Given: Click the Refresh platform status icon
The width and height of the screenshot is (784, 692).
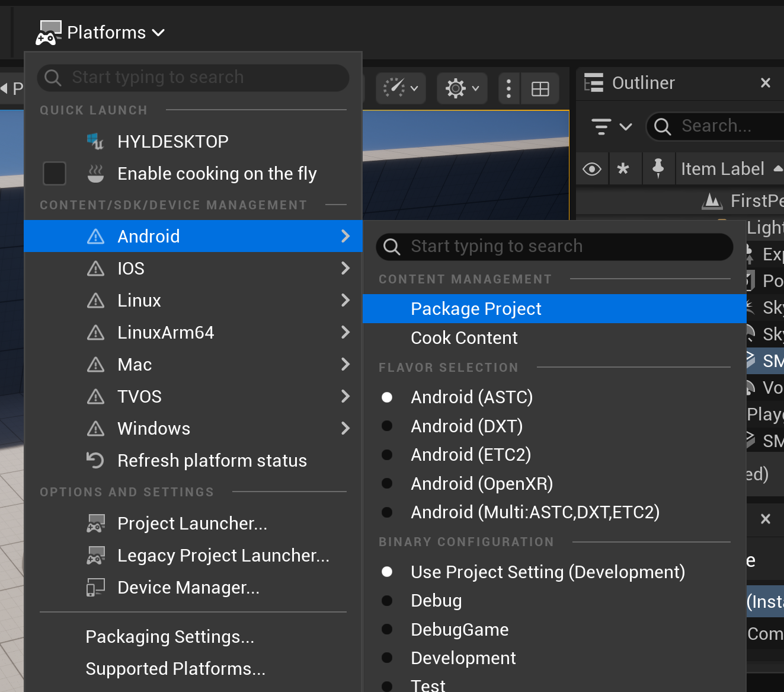Looking at the screenshot, I should click(95, 460).
